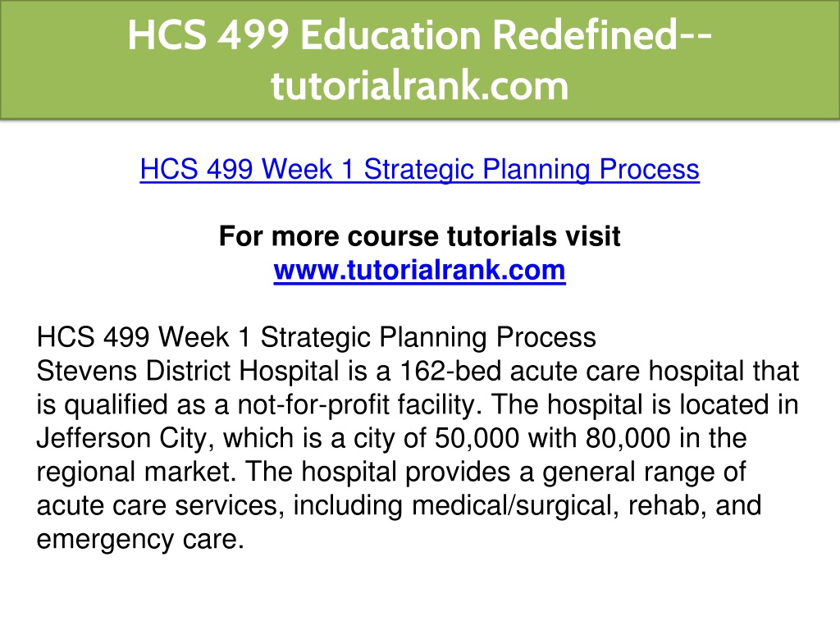Click 'tutorialrank.com' in the green header banner
Image resolution: width=840 pixels, height=630 pixels.
click(x=419, y=85)
